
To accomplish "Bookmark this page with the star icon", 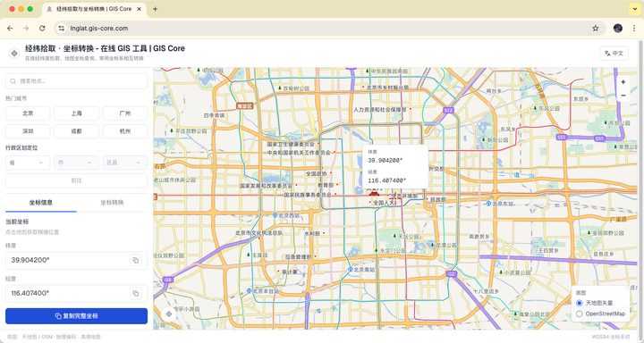I will pyautogui.click(x=595, y=29).
